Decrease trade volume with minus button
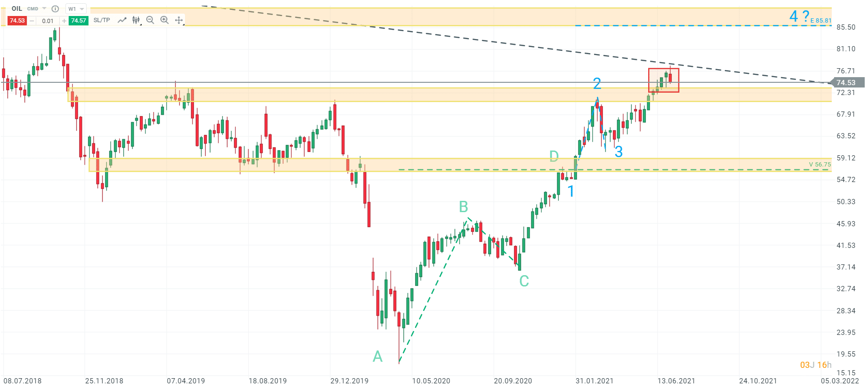Screen dimensions: 868x389 tap(32, 21)
